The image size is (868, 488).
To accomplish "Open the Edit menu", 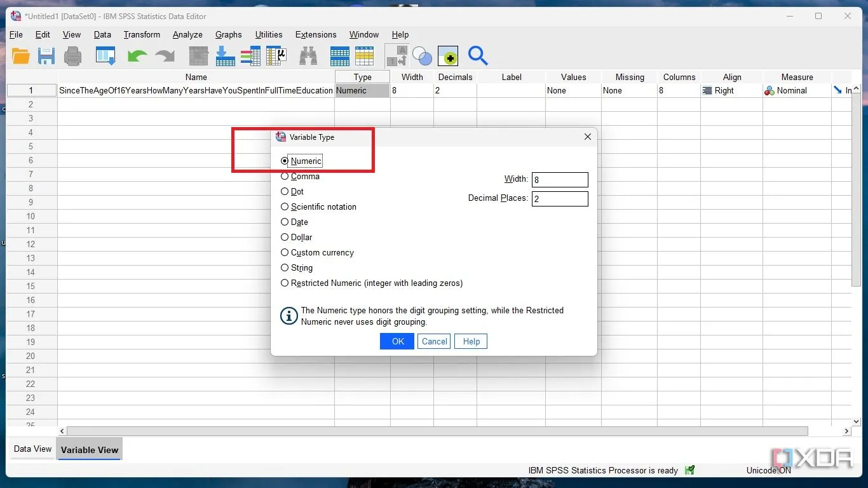I will click(x=43, y=35).
